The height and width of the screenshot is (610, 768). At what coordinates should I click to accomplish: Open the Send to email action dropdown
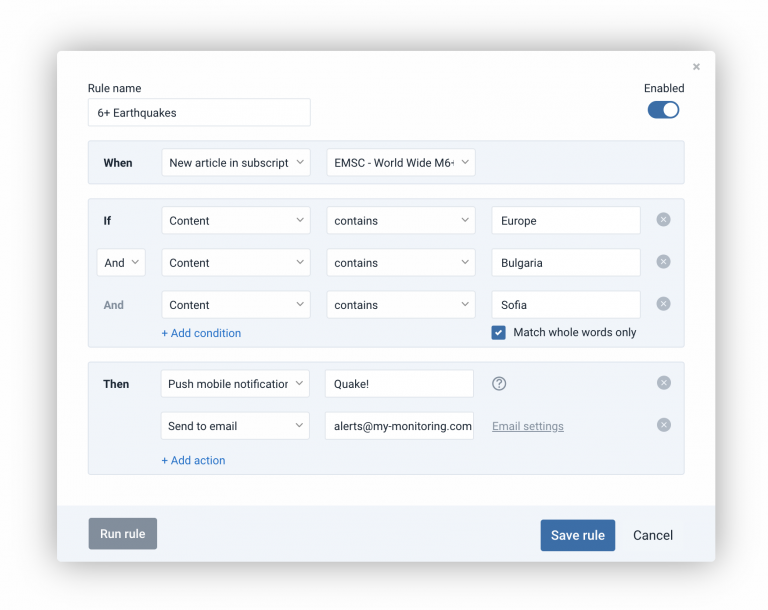(x=236, y=426)
